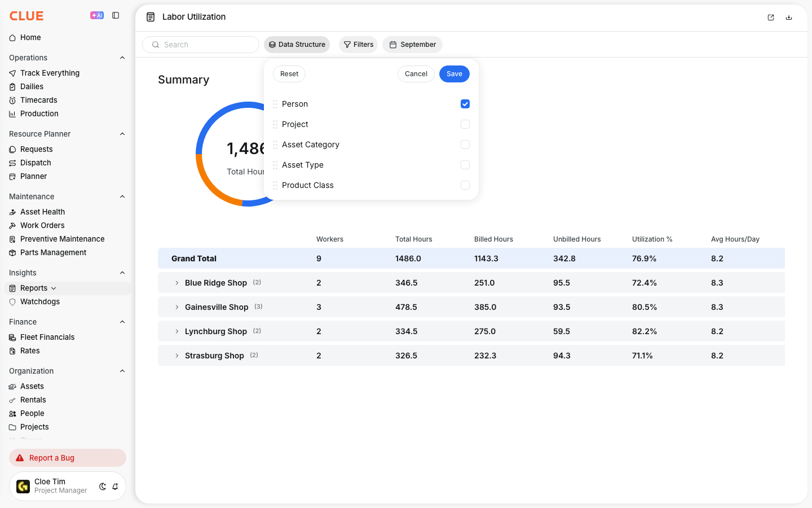812x508 pixels.
Task: Collapse the Resource Planner section
Action: click(122, 134)
